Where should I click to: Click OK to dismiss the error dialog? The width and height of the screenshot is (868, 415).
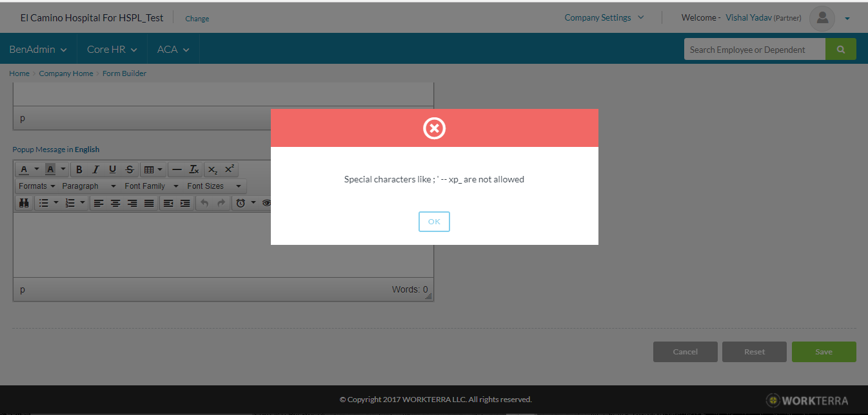point(434,222)
